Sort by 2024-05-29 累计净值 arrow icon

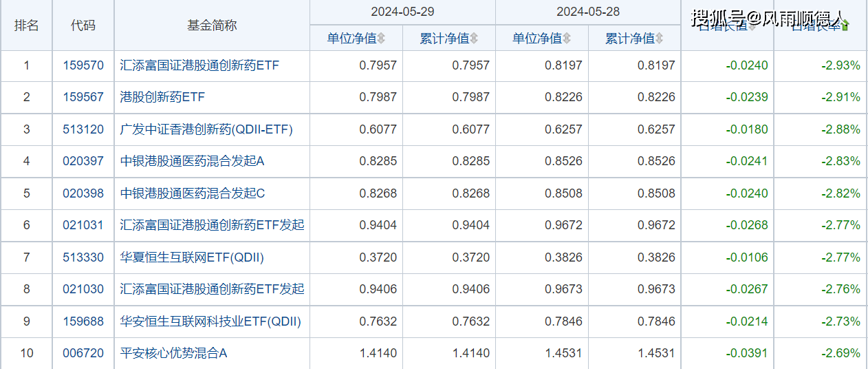474,39
